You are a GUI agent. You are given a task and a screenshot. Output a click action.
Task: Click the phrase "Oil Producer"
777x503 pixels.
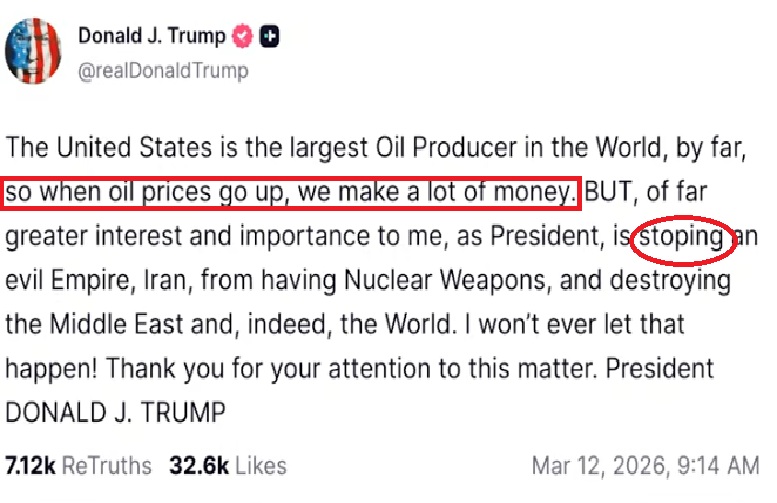point(407,149)
